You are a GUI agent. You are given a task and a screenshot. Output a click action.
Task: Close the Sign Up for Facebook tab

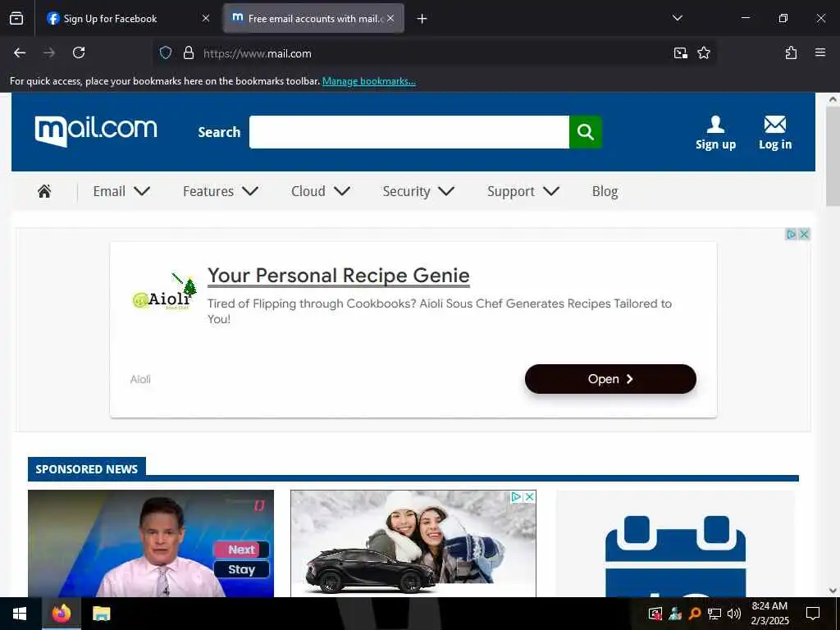pyautogui.click(x=206, y=18)
